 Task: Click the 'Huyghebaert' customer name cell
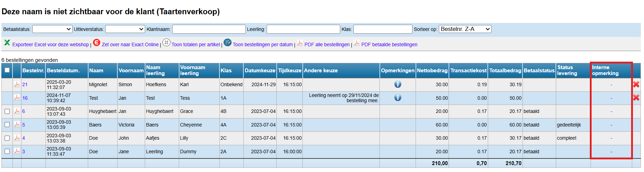coord(103,111)
